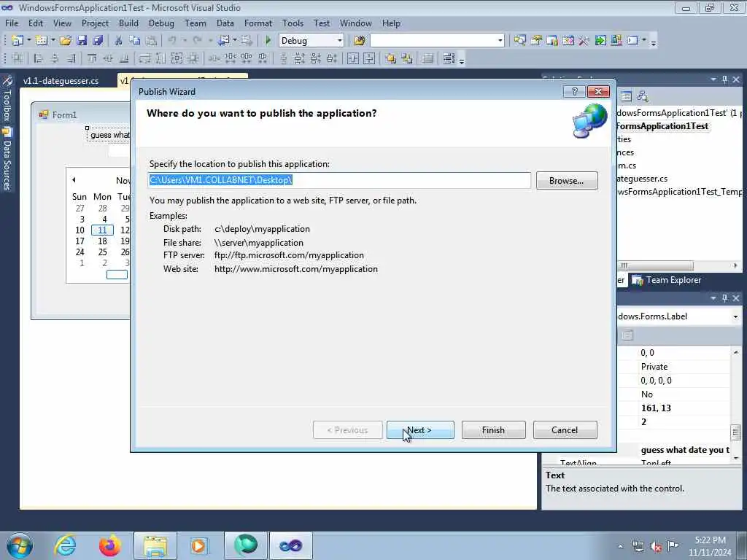Open the empty Find combo box dropdown

(500, 41)
